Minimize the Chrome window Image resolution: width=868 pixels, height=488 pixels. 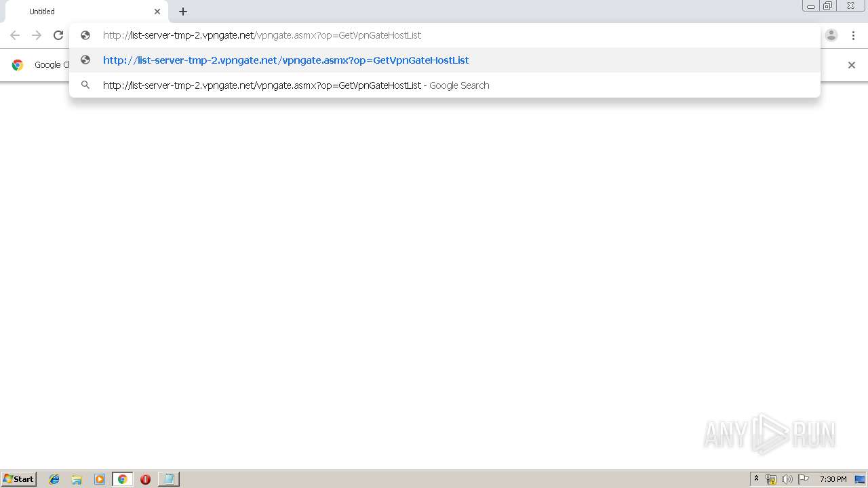811,6
